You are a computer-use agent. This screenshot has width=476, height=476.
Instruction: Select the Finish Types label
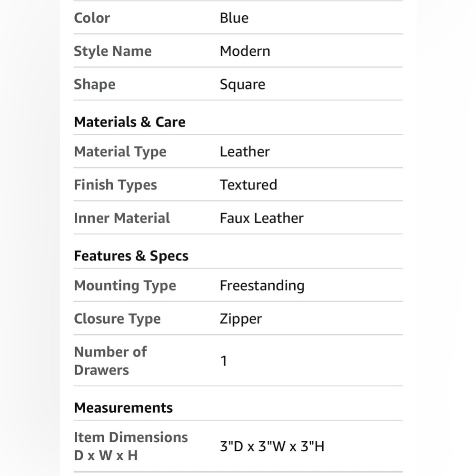click(115, 185)
